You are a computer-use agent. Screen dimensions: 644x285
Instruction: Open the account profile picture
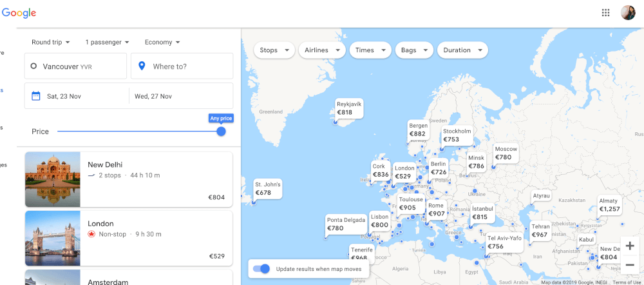[x=627, y=13]
